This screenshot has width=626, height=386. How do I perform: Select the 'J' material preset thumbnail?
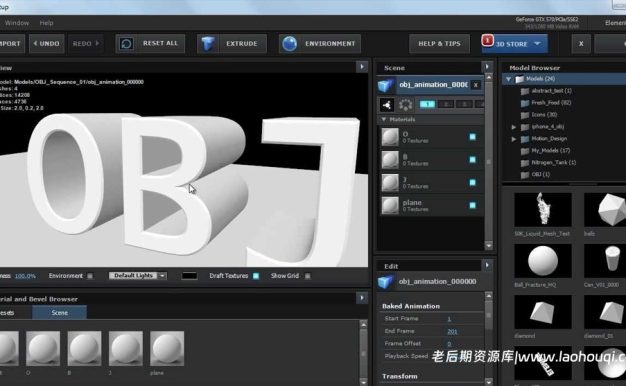(125, 348)
